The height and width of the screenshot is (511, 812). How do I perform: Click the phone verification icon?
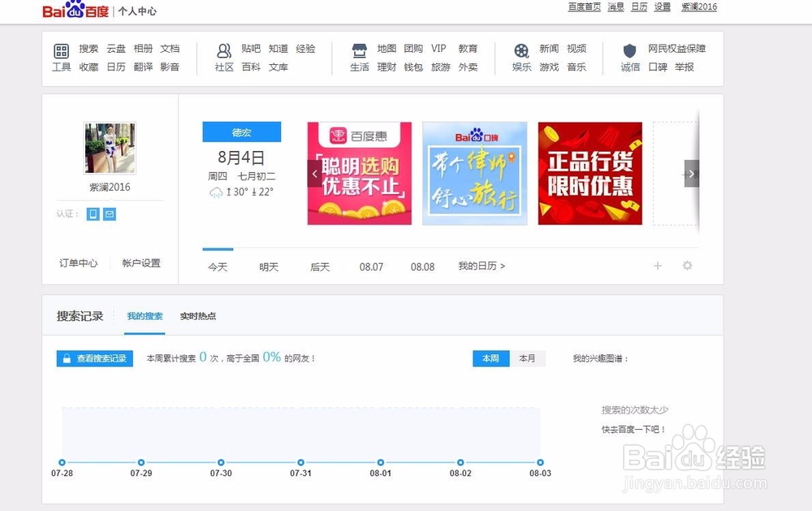(x=93, y=214)
